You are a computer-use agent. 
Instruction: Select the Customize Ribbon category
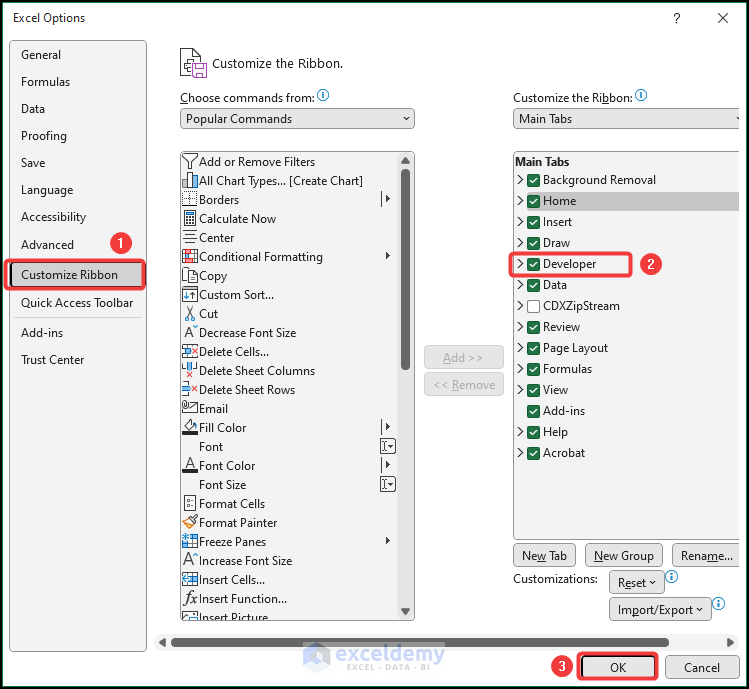point(76,275)
